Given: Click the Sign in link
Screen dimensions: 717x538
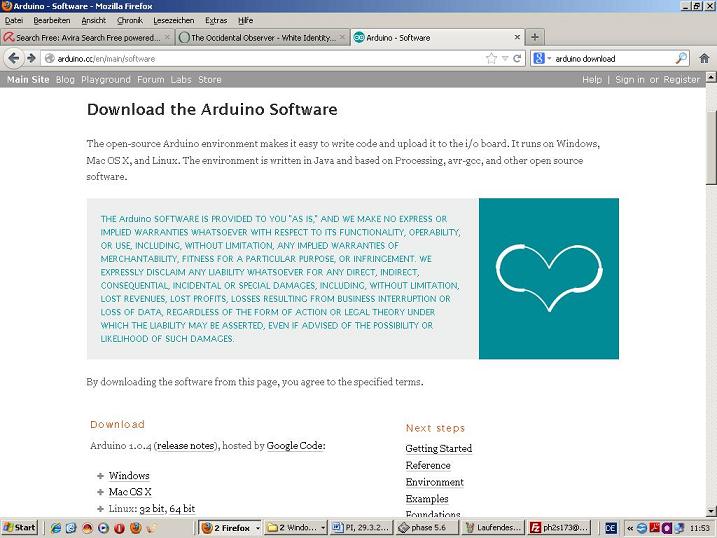Looking at the screenshot, I should pyautogui.click(x=630, y=80).
